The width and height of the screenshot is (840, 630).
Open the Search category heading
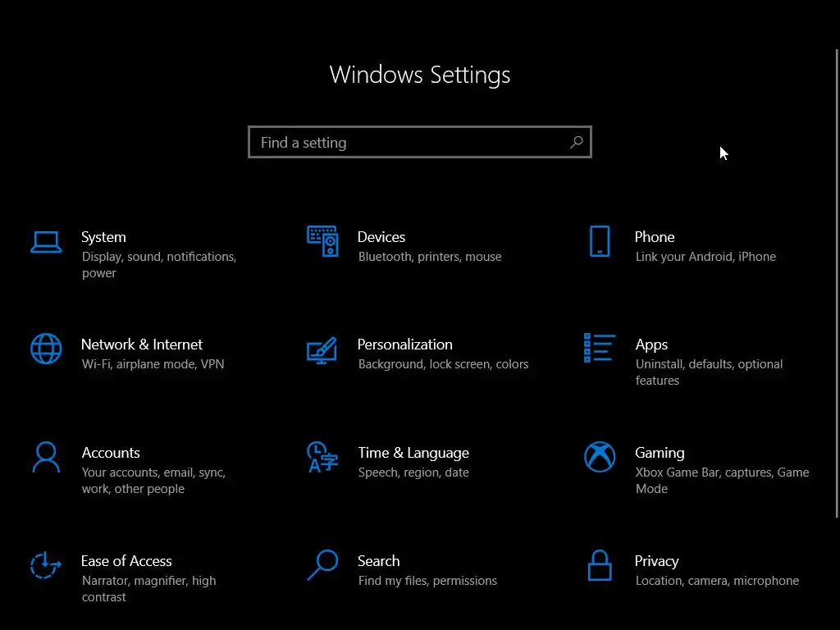click(x=379, y=561)
